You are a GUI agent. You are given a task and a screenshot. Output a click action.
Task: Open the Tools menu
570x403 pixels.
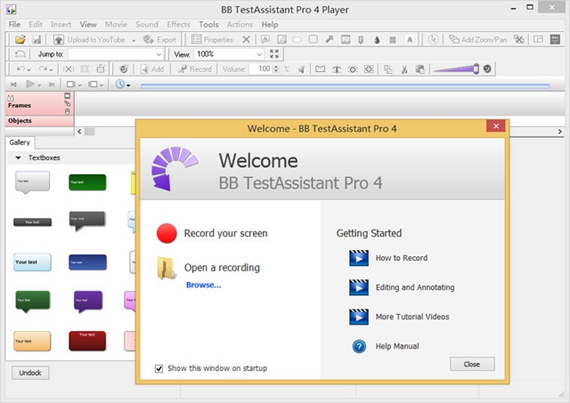(x=209, y=24)
